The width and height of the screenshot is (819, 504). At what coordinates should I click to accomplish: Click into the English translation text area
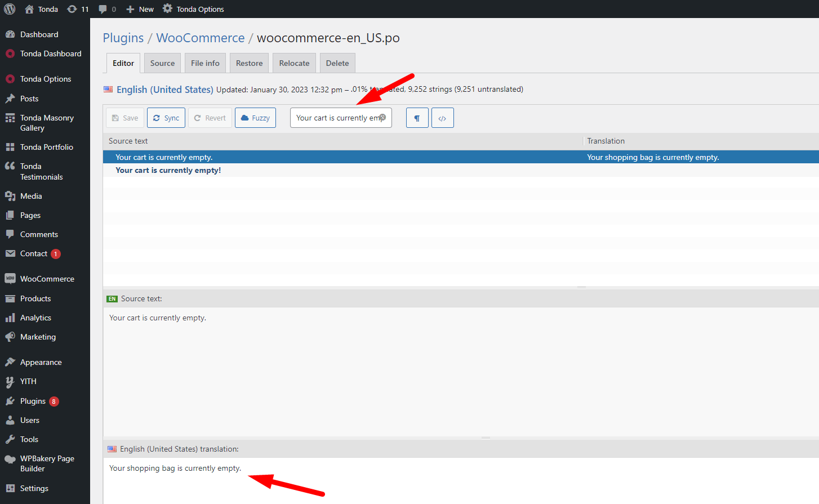tap(461, 481)
